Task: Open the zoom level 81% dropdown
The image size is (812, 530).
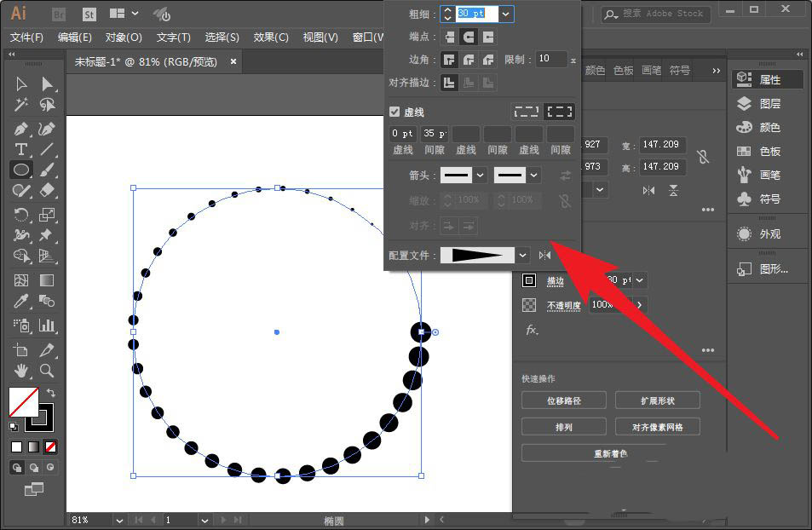Action: pyautogui.click(x=119, y=520)
